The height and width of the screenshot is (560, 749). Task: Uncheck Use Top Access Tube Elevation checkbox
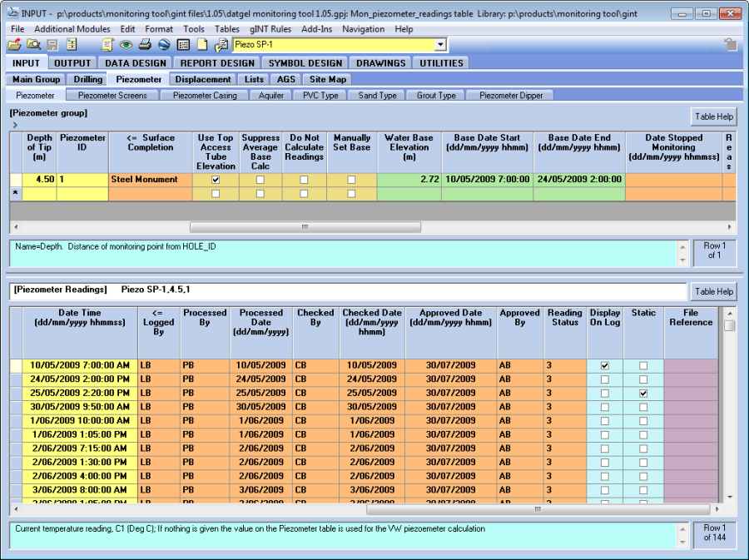[216, 180]
